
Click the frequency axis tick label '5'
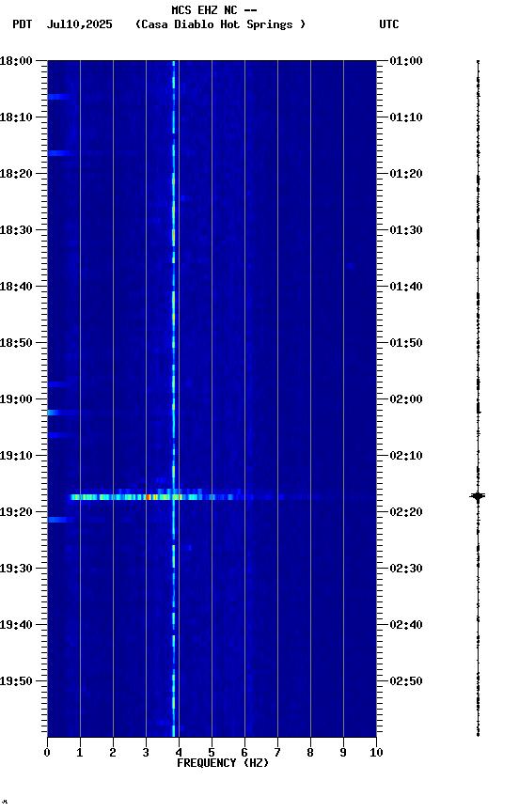pyautogui.click(x=212, y=753)
